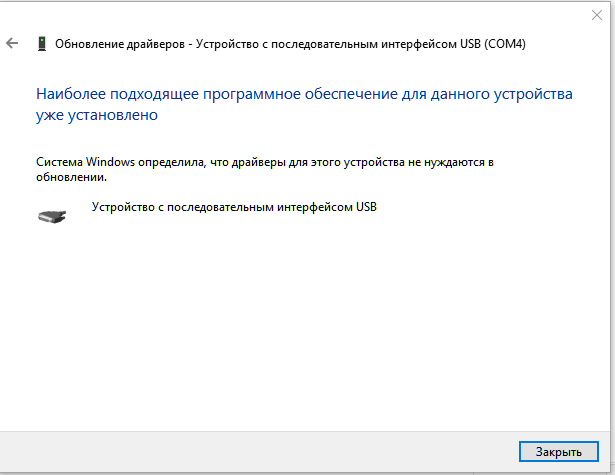Click the gray footer bar left of Закрыть
This screenshot has height=475, width=615.
(250, 453)
